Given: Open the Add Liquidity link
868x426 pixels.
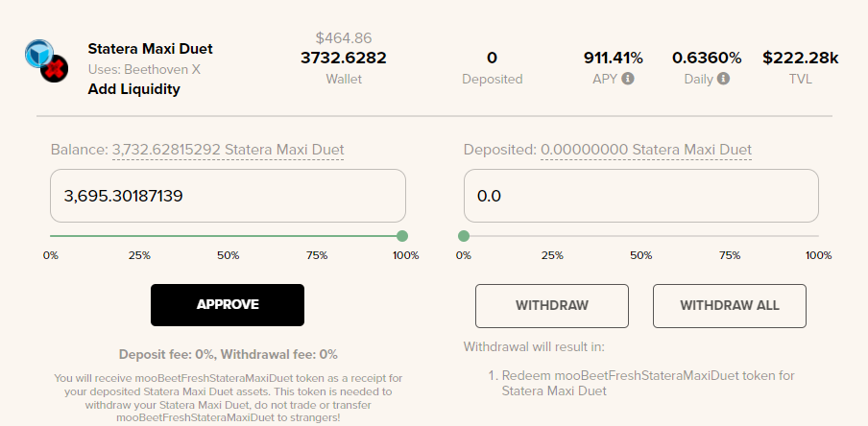Looking at the screenshot, I should pyautogui.click(x=133, y=89).
